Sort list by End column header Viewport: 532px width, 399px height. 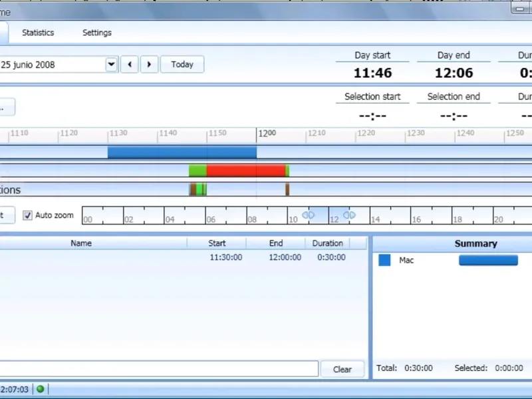tap(276, 243)
